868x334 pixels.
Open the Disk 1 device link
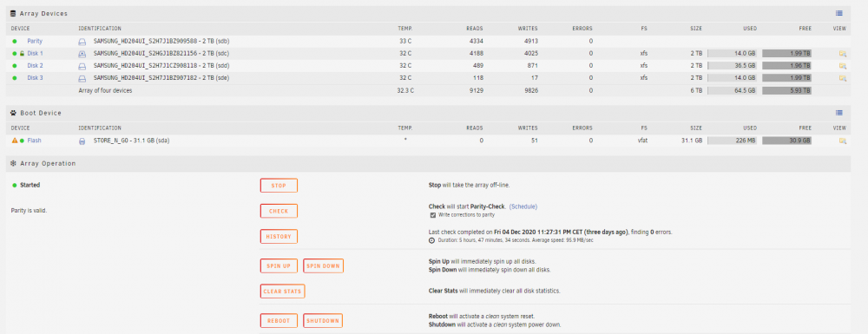pyautogui.click(x=35, y=54)
